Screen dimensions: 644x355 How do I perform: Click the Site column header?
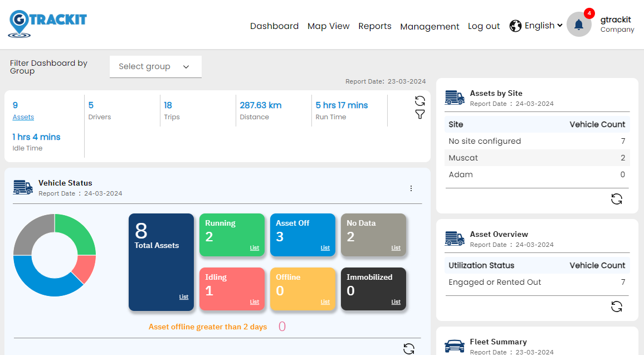[x=456, y=124]
